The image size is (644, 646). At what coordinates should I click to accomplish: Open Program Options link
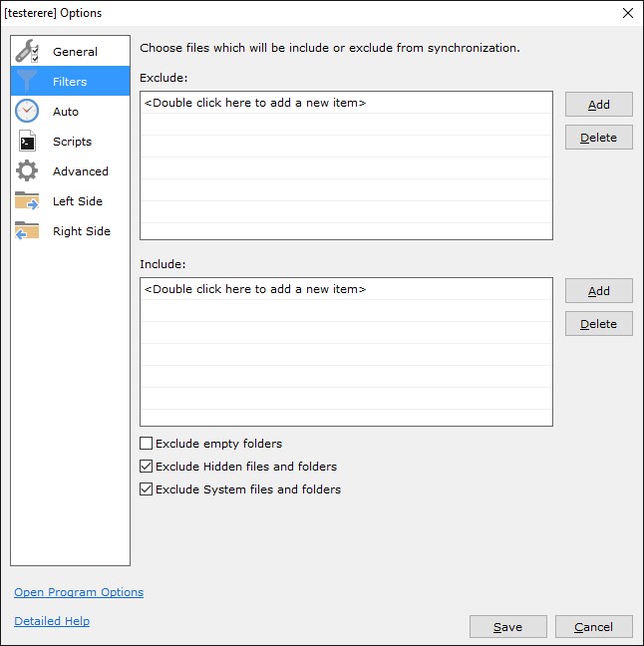point(79,592)
